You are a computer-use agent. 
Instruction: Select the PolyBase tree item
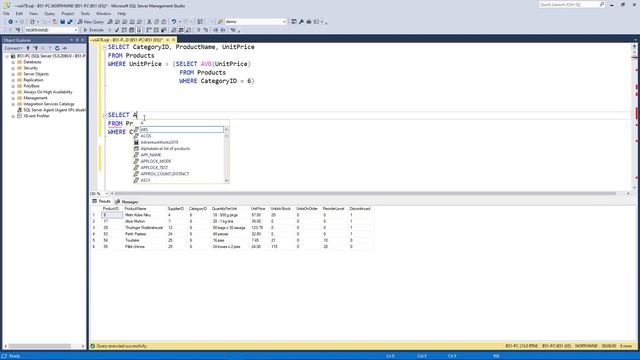[31, 86]
